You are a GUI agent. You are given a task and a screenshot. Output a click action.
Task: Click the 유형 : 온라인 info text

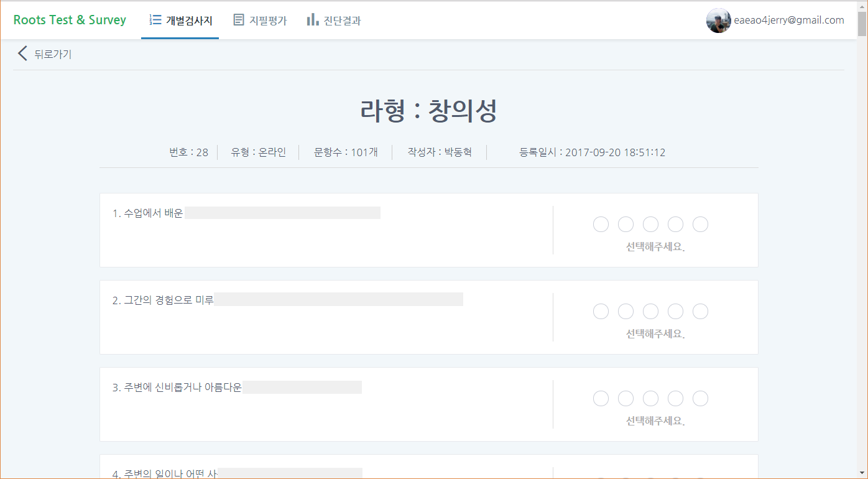(x=259, y=152)
